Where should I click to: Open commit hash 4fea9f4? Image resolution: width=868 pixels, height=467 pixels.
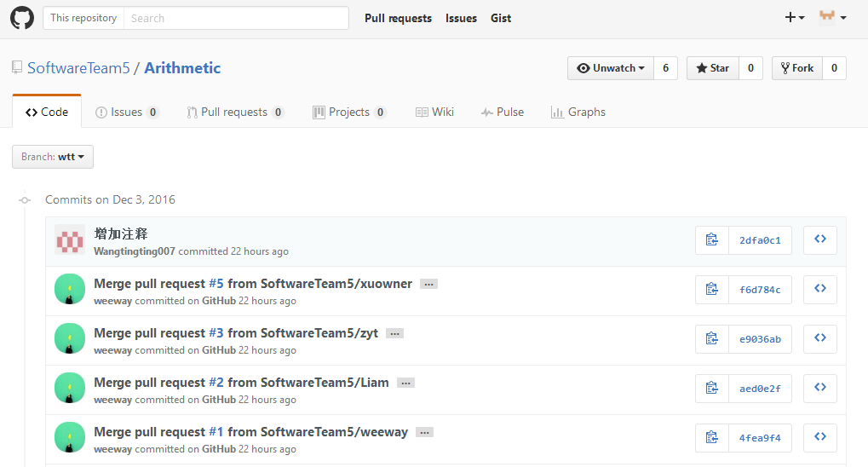click(760, 438)
